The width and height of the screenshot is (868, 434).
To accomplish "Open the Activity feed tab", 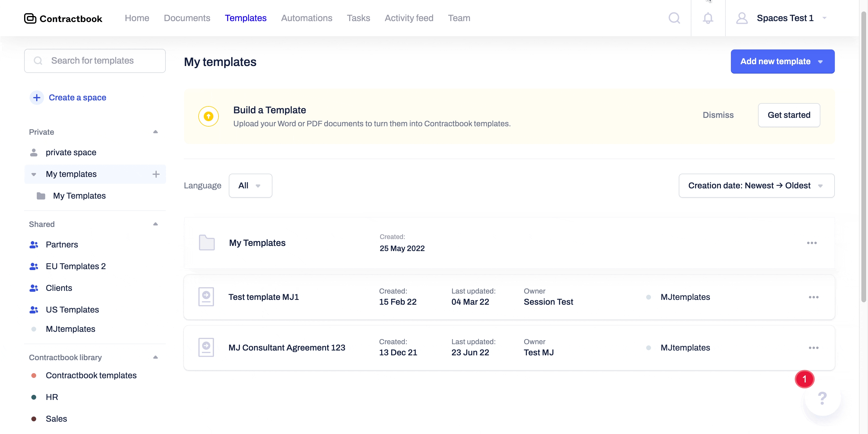I will 409,18.
